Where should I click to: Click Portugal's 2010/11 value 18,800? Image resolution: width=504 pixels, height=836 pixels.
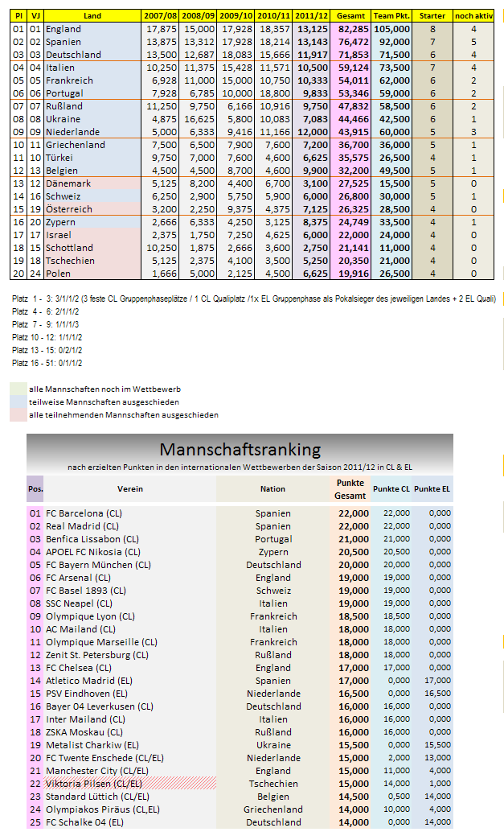pyautogui.click(x=275, y=93)
